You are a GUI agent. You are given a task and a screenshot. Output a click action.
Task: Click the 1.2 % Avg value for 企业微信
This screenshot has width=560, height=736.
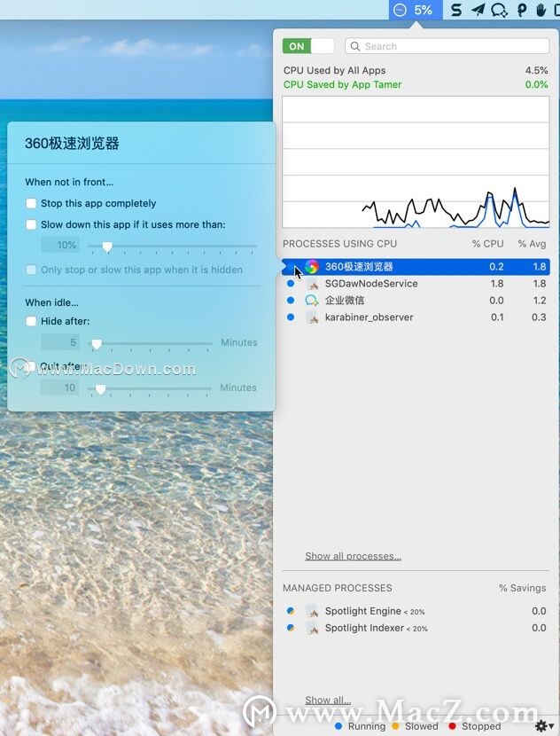coord(540,301)
